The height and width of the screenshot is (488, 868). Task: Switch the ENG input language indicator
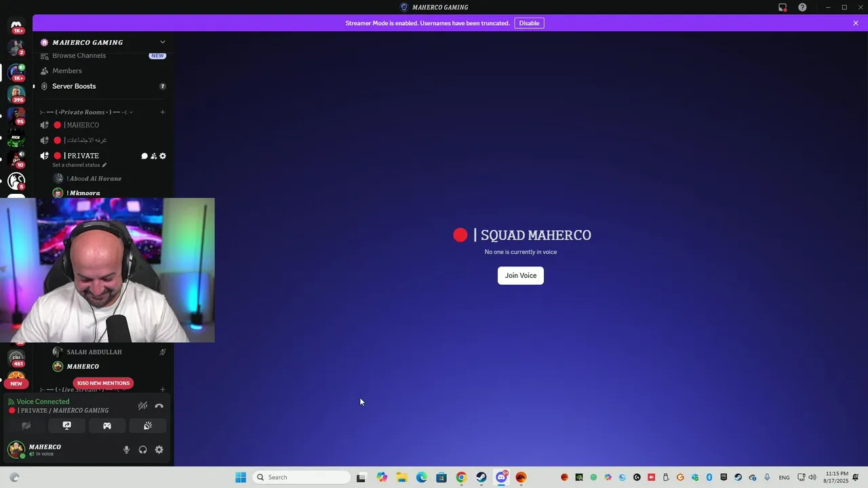[x=784, y=478]
